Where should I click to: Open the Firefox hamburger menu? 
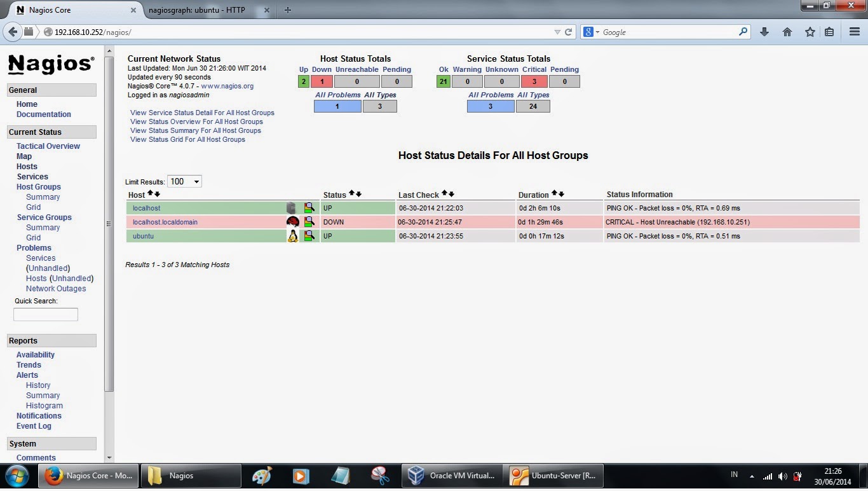[855, 32]
